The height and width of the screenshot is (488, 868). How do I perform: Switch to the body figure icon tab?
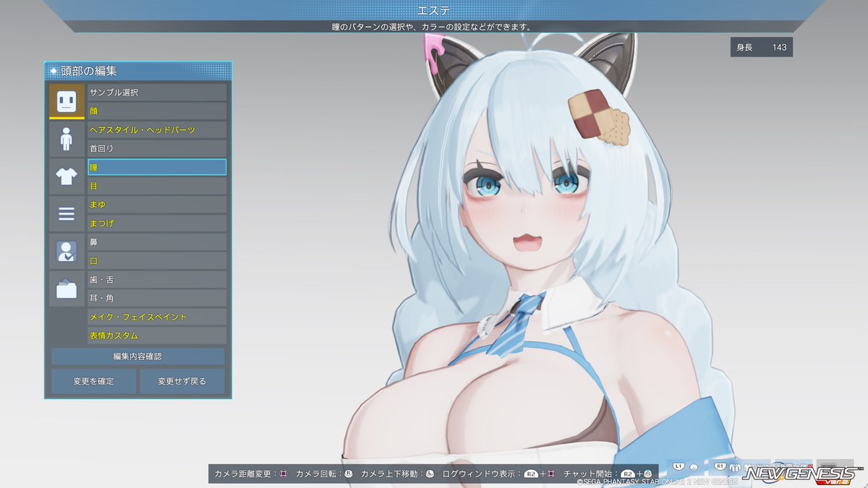(67, 139)
